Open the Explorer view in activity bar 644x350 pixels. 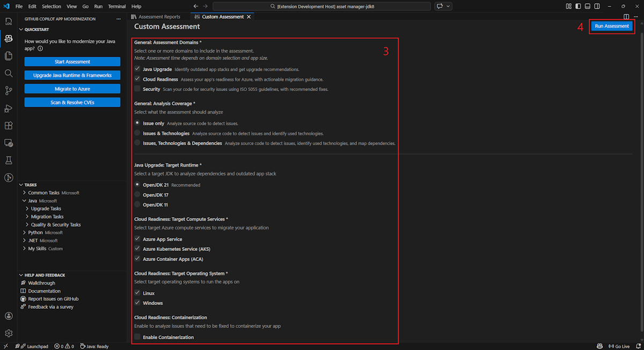click(8, 56)
